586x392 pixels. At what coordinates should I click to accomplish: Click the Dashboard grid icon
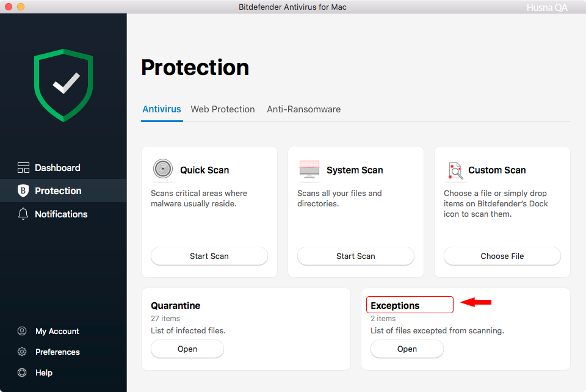coord(23,168)
